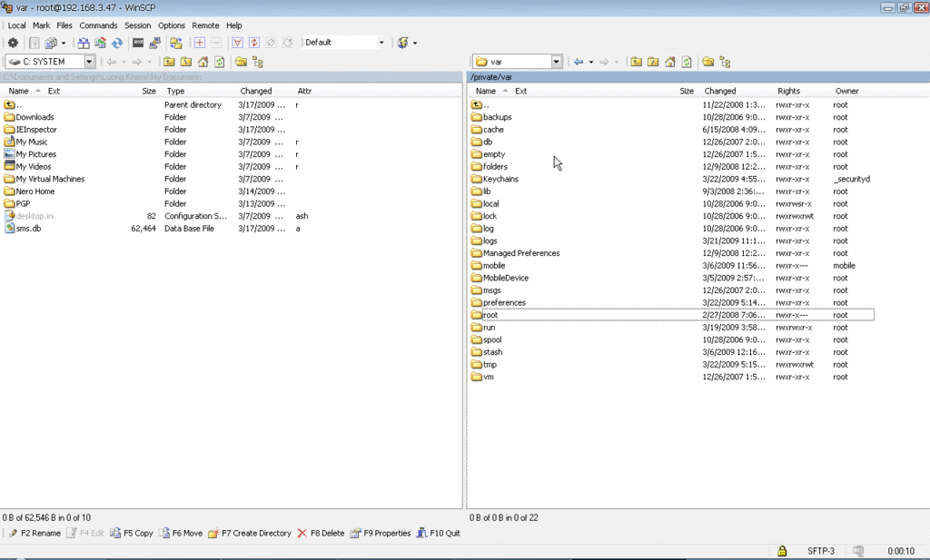Image resolution: width=930 pixels, height=560 pixels.
Task: Refresh the local panel directory
Action: click(x=220, y=62)
